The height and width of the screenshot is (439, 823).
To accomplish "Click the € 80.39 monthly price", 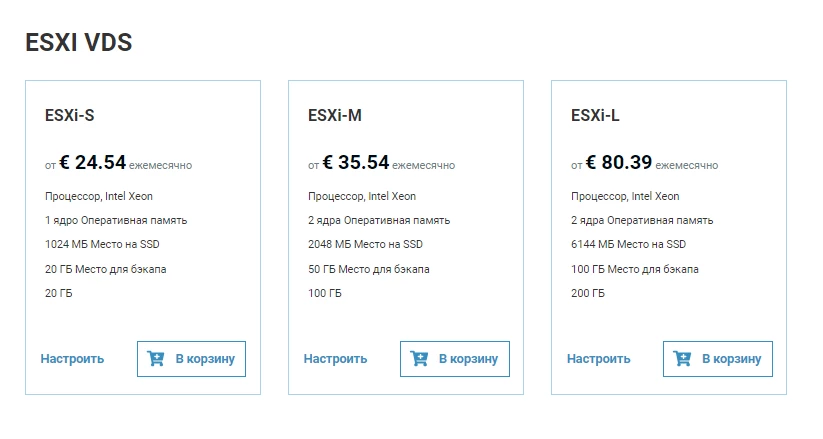I will (x=619, y=162).
